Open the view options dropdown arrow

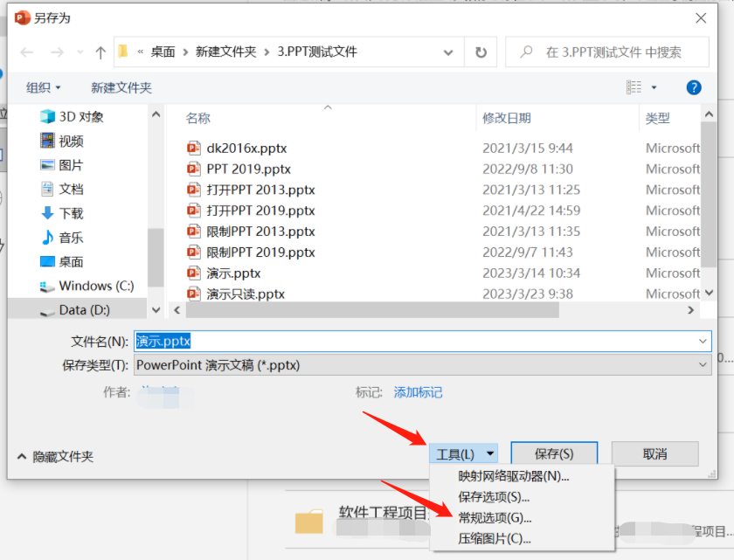(x=654, y=87)
